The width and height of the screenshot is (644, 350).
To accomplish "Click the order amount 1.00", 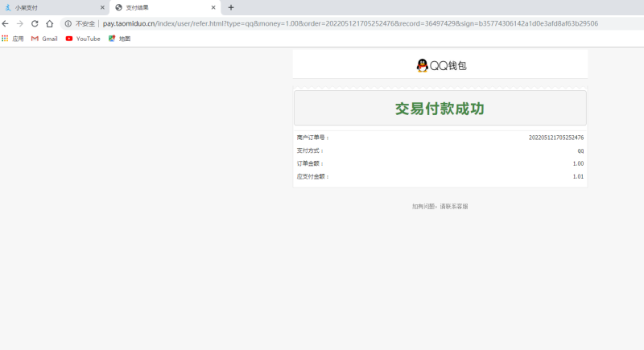I will click(x=578, y=163).
